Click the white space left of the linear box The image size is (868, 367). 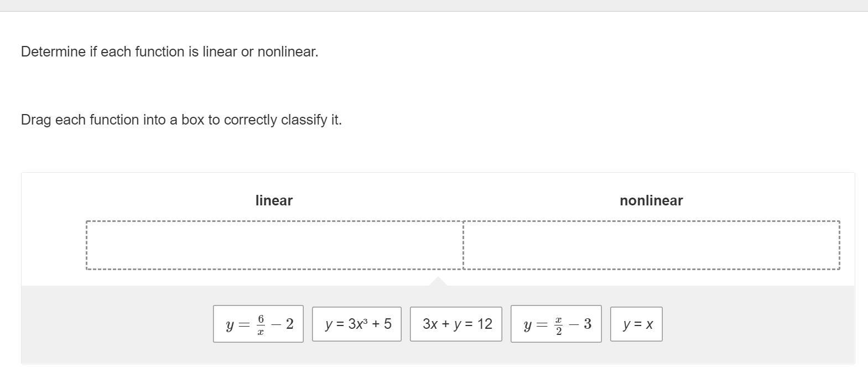54,245
